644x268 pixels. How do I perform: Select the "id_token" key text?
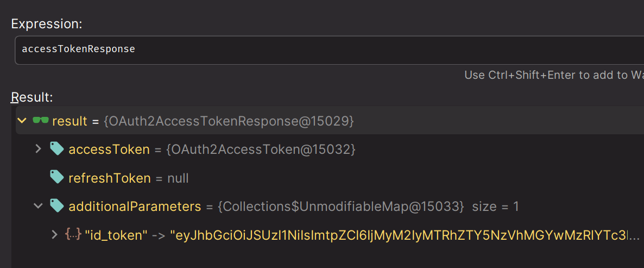116,235
